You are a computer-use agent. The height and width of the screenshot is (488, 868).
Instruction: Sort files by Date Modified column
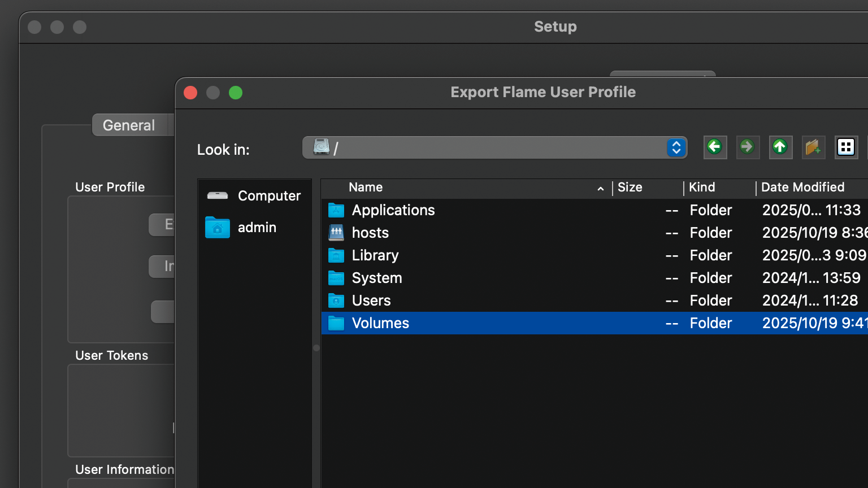point(802,188)
